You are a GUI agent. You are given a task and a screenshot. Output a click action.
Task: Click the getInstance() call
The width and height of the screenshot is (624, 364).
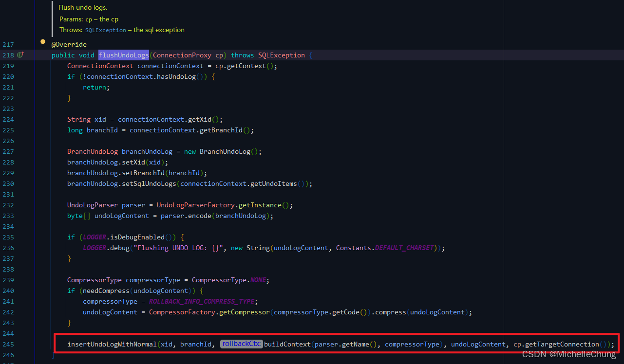coord(264,205)
